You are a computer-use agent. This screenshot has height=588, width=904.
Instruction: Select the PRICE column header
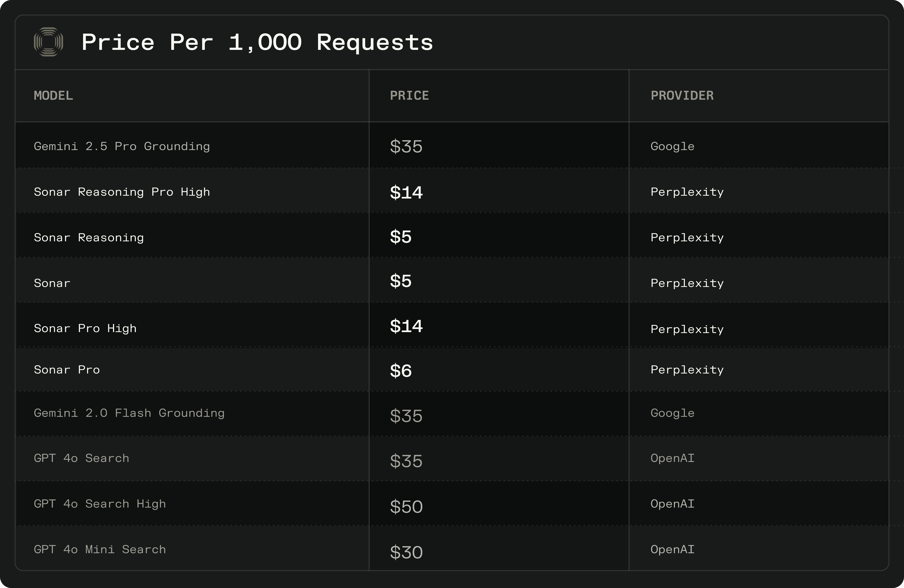pyautogui.click(x=409, y=96)
